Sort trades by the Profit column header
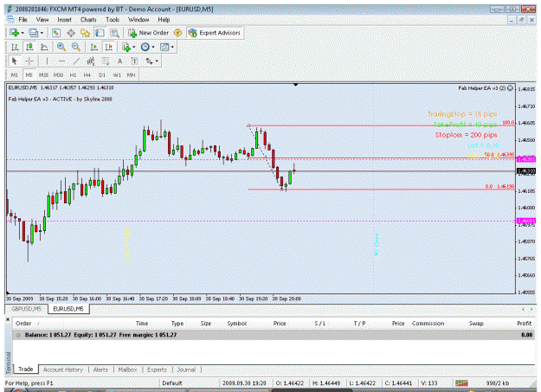This screenshot has width=541, height=392. [x=524, y=324]
